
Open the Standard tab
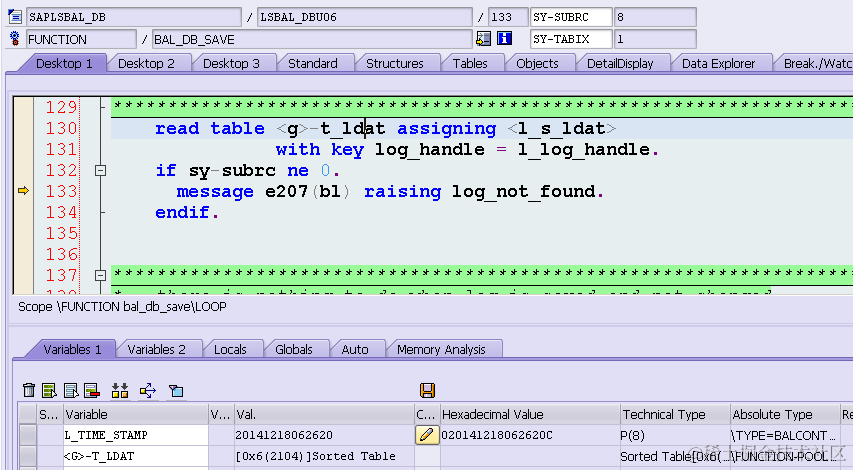tap(313, 64)
